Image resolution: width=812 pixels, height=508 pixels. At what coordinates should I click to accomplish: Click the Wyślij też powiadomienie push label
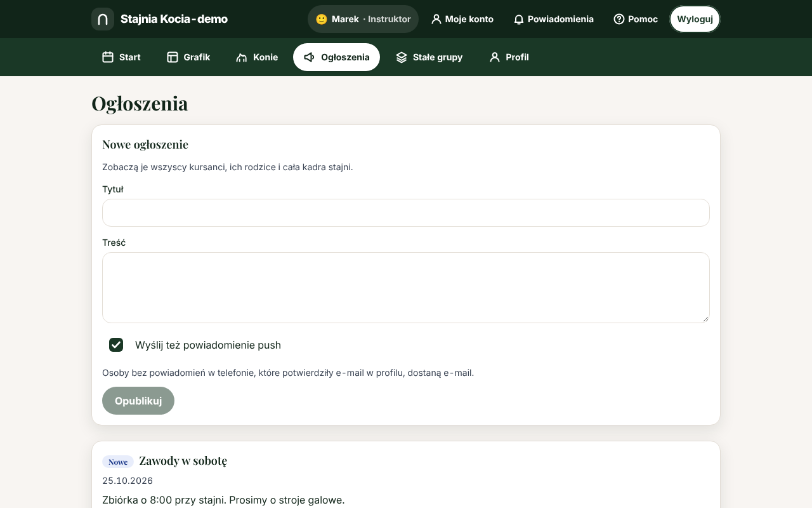point(208,345)
